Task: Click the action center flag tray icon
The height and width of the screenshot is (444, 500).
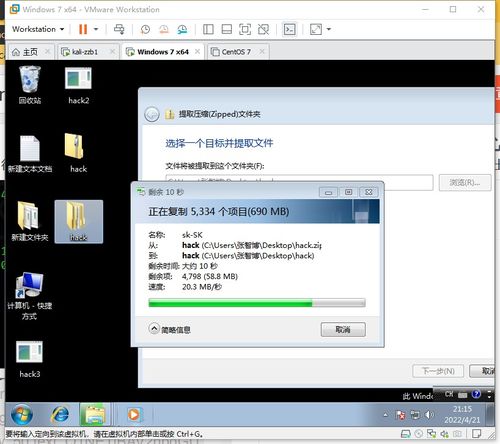Action: 400,415
